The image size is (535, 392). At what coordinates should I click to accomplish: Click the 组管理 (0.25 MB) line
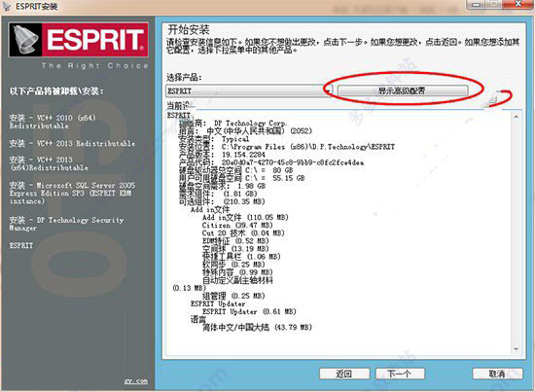coord(233,296)
